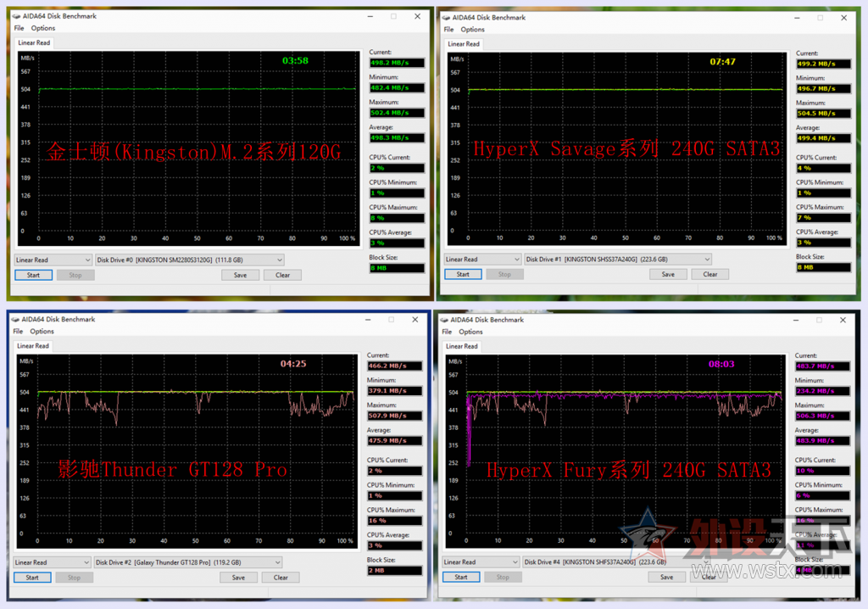Click Save in the SHSS37A240G benchmark window

(668, 274)
